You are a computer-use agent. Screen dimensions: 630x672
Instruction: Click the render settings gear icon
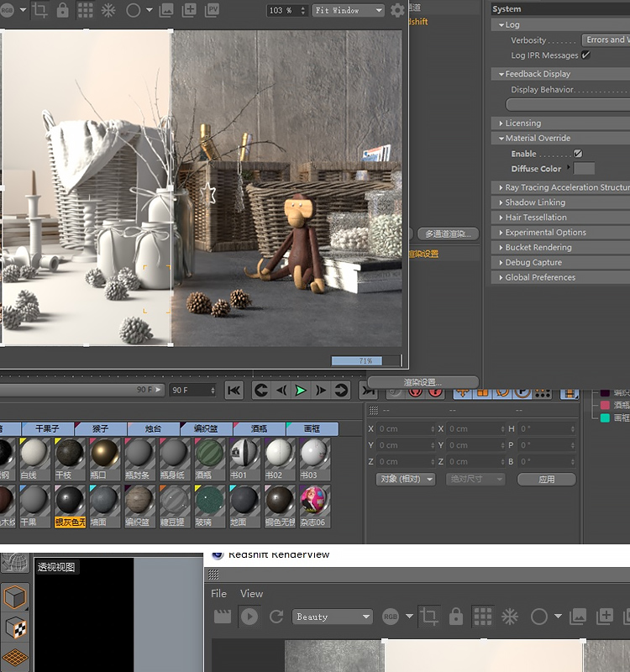click(x=397, y=11)
